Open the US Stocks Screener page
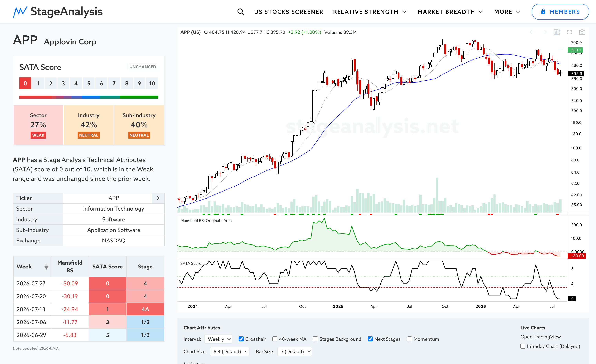Screen dimensions: 596x364 pyautogui.click(x=289, y=12)
